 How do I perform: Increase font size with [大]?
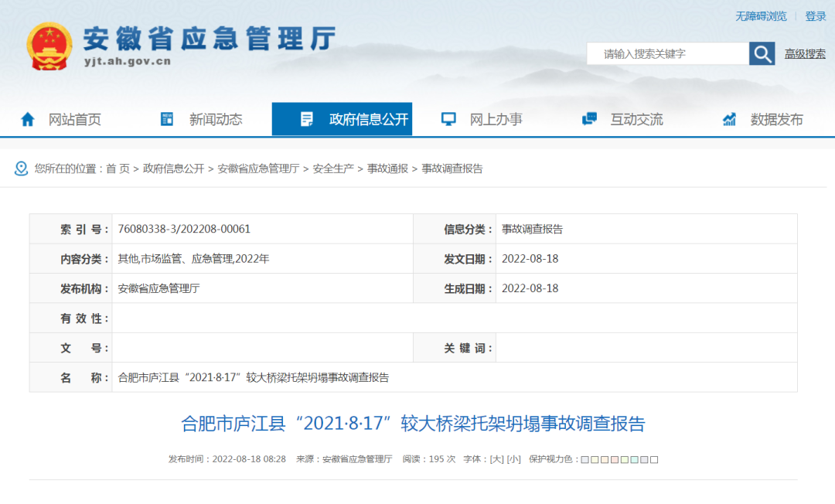click(497, 459)
